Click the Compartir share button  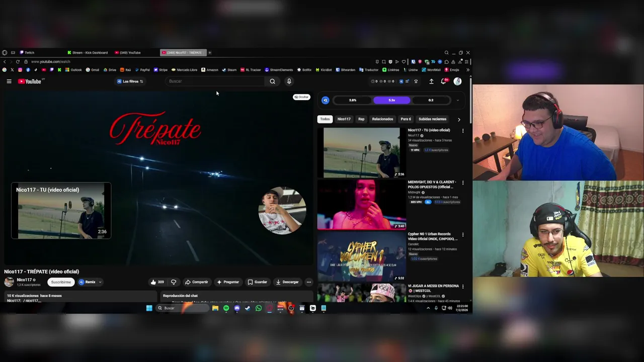coord(196,282)
